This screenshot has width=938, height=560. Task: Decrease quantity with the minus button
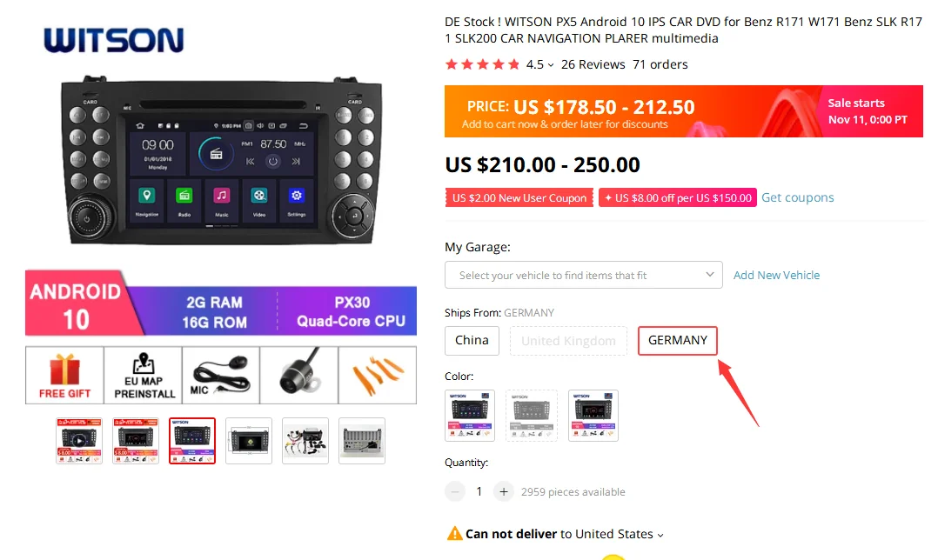pos(454,491)
